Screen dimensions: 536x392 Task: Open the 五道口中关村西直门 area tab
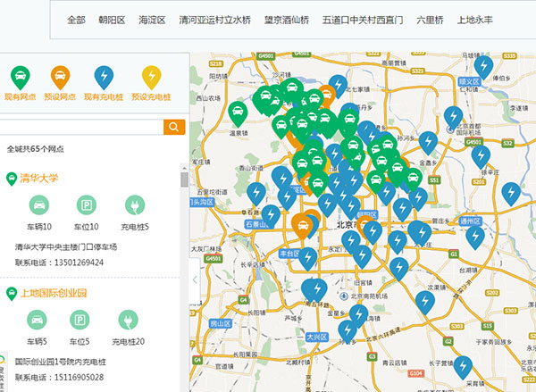tap(363, 21)
